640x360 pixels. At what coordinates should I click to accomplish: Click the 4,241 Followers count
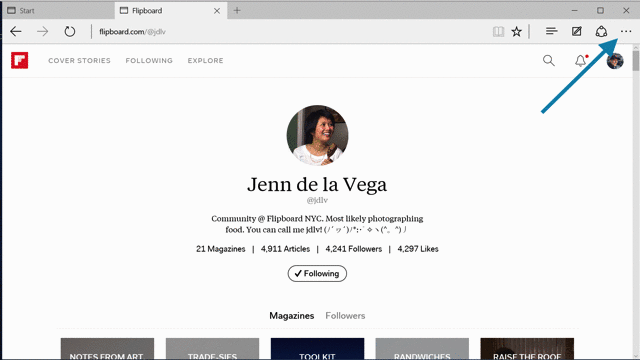click(353, 249)
